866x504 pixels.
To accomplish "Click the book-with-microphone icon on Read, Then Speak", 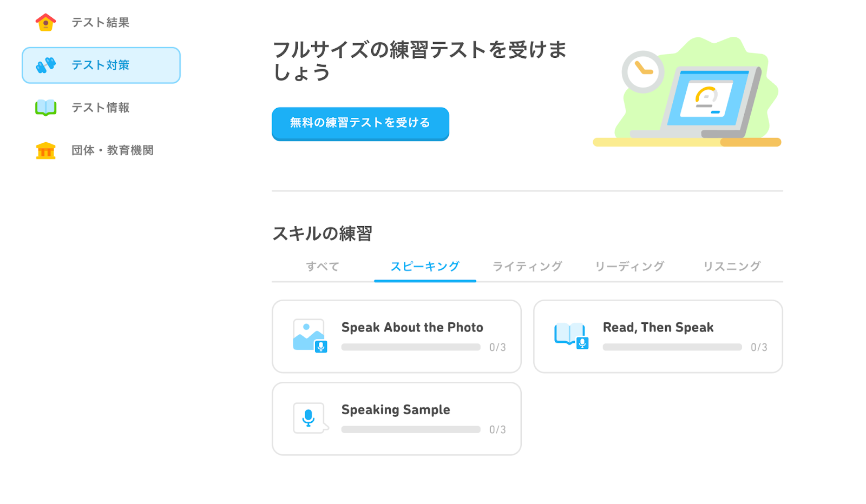I will pos(571,336).
